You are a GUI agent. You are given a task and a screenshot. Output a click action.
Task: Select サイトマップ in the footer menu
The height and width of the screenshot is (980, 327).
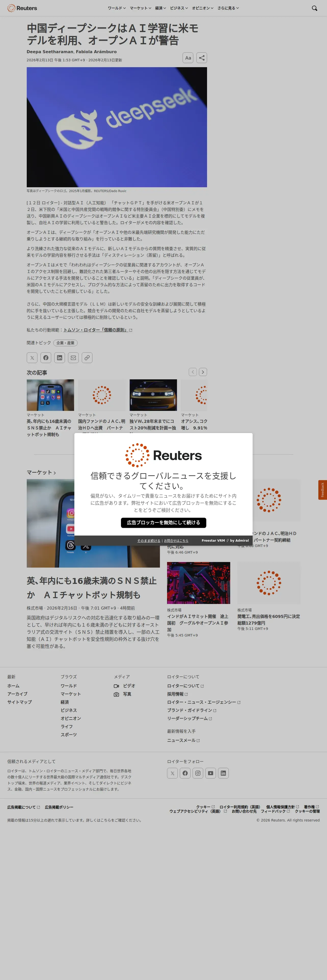click(19, 702)
